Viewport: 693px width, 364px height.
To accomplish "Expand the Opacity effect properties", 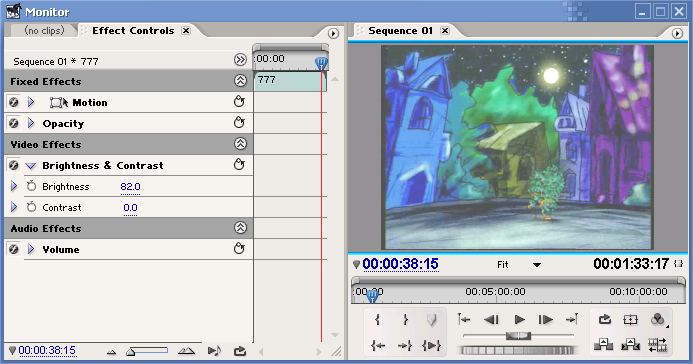I will click(30, 123).
